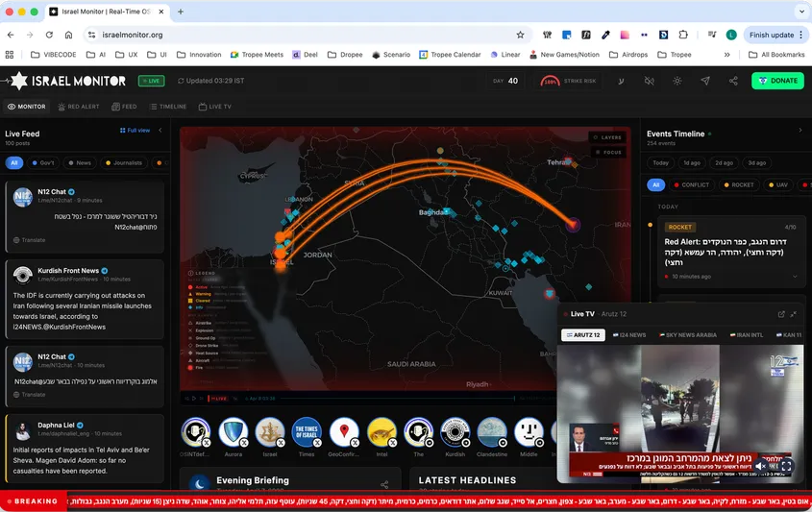The image size is (812, 512).
Task: Switch language with the Hebrew letter icon
Action: pyautogui.click(x=621, y=81)
